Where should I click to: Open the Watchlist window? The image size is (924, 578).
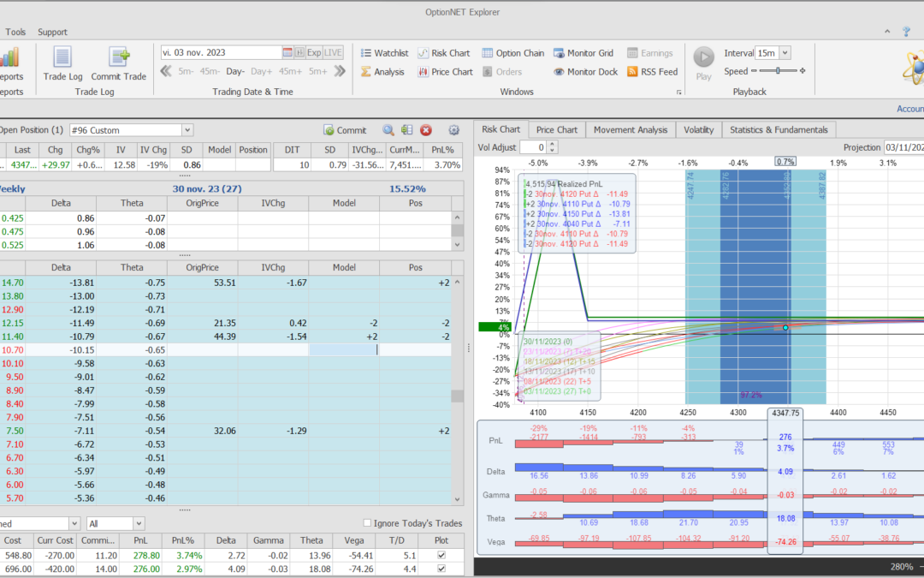tap(384, 53)
